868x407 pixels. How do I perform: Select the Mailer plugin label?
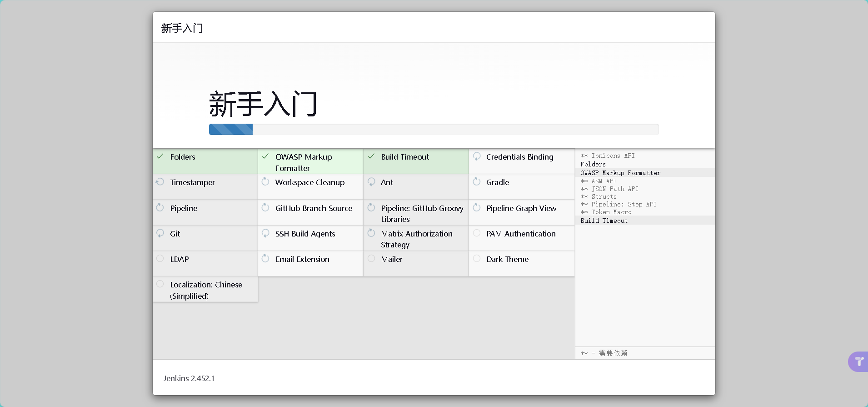click(x=392, y=259)
